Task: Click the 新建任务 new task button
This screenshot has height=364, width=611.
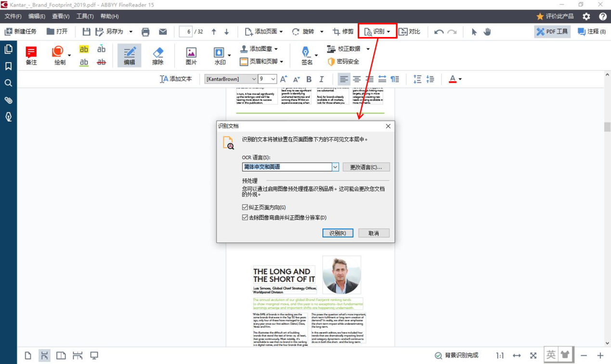Action: point(21,32)
